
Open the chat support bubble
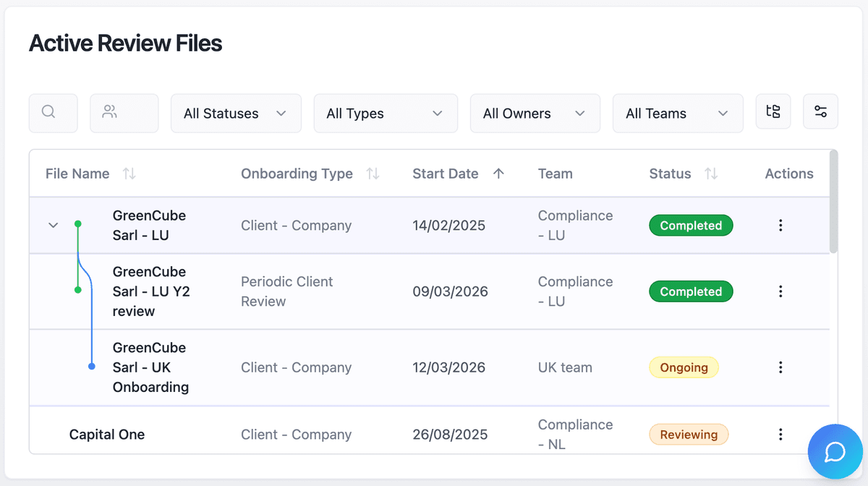coord(835,451)
